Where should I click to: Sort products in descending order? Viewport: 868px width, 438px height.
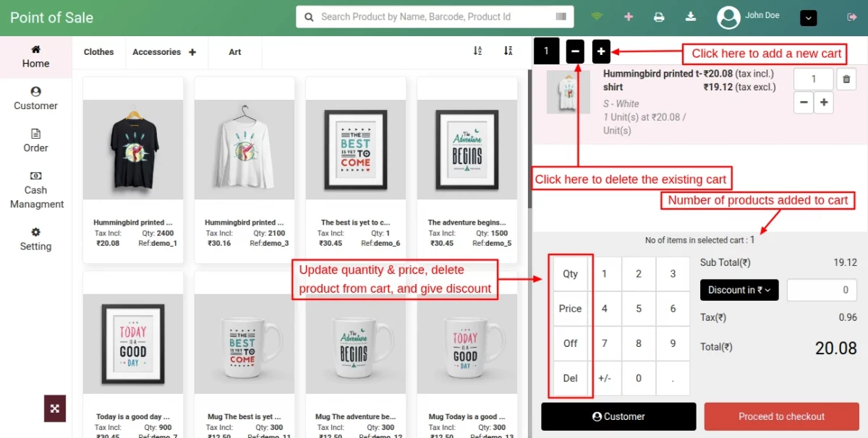pyautogui.click(x=509, y=51)
